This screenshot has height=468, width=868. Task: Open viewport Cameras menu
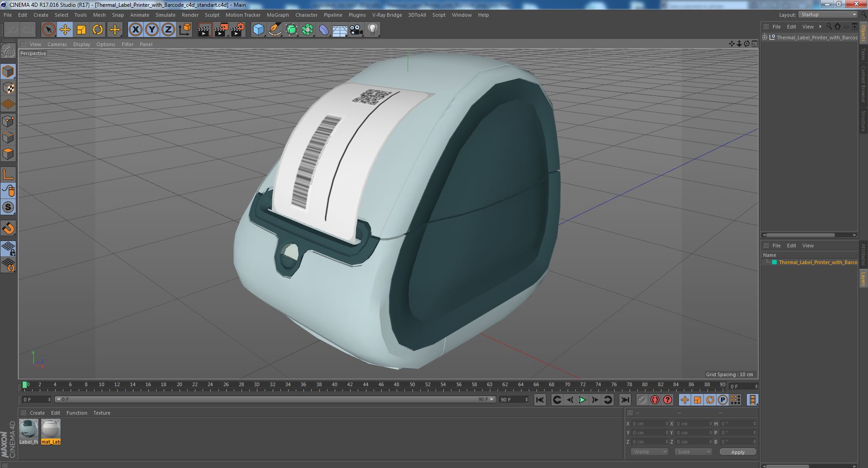57,44
